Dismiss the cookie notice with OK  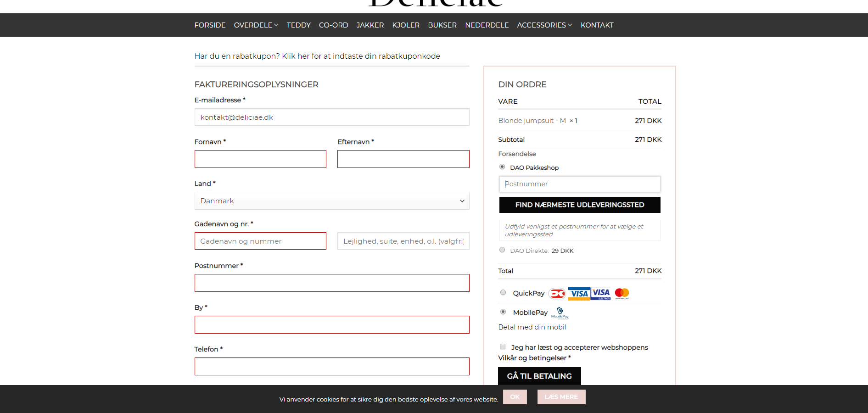point(515,397)
